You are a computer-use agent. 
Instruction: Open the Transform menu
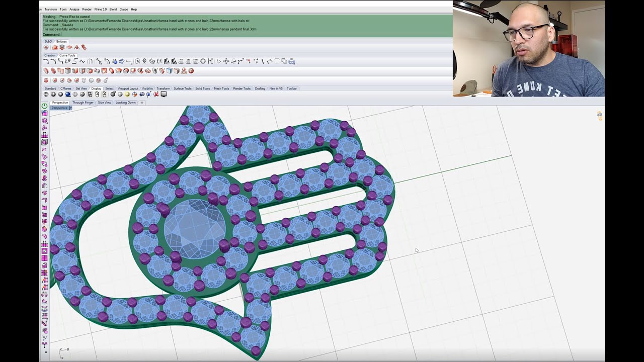click(x=50, y=9)
